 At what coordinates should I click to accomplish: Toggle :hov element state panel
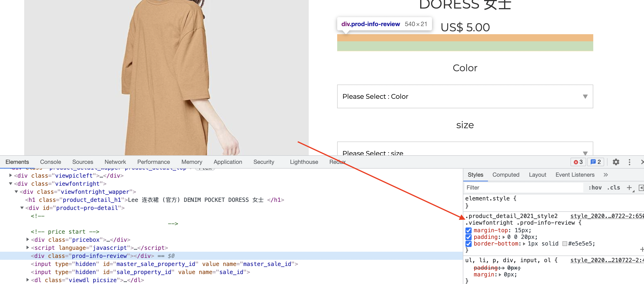click(x=595, y=188)
